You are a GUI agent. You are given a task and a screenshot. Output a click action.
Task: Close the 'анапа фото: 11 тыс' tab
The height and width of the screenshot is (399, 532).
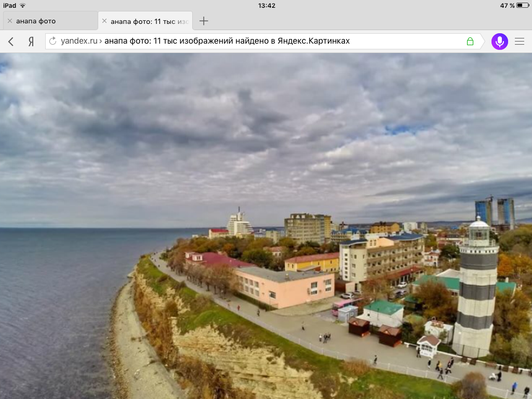click(104, 21)
